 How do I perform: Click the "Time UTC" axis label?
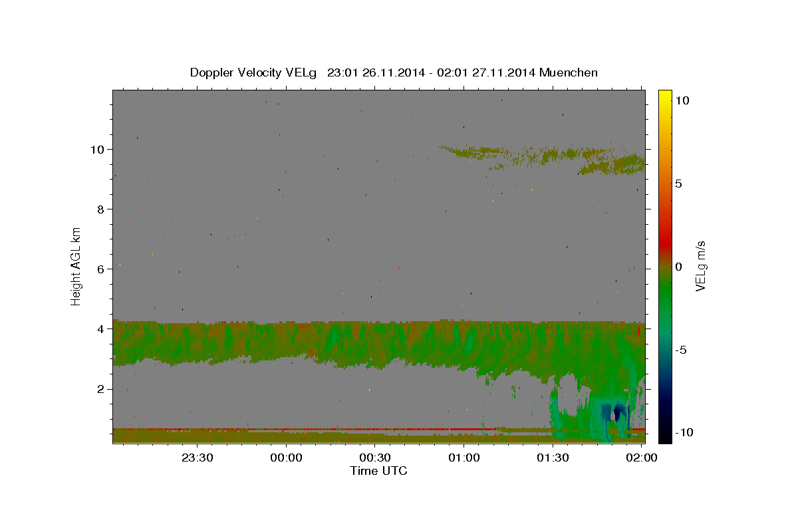pyautogui.click(x=378, y=471)
